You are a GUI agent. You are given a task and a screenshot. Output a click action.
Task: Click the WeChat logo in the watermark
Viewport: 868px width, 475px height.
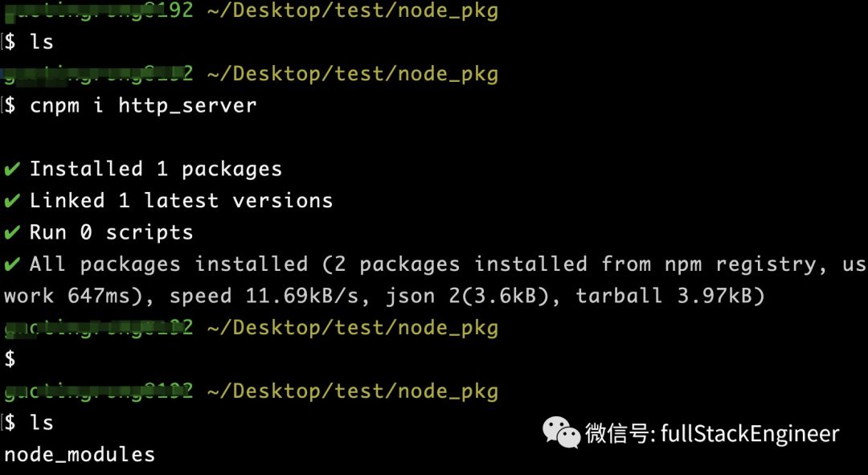562,433
